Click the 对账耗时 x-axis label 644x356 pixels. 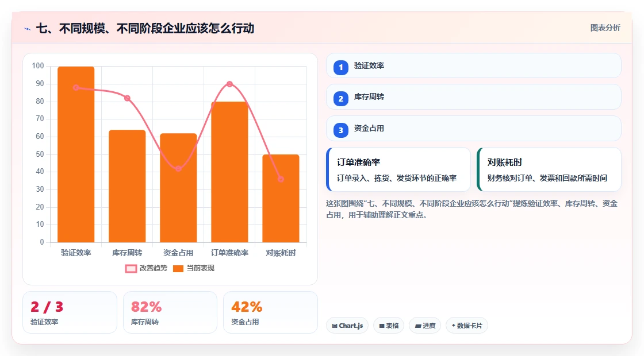[281, 253]
